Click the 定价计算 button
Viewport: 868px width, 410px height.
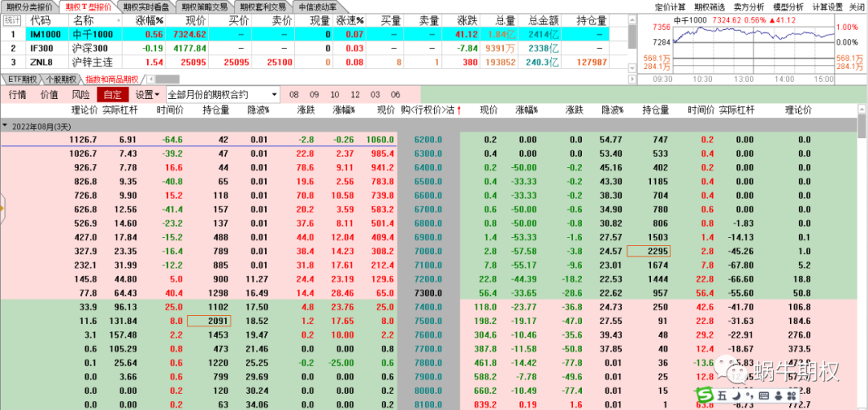tap(670, 6)
